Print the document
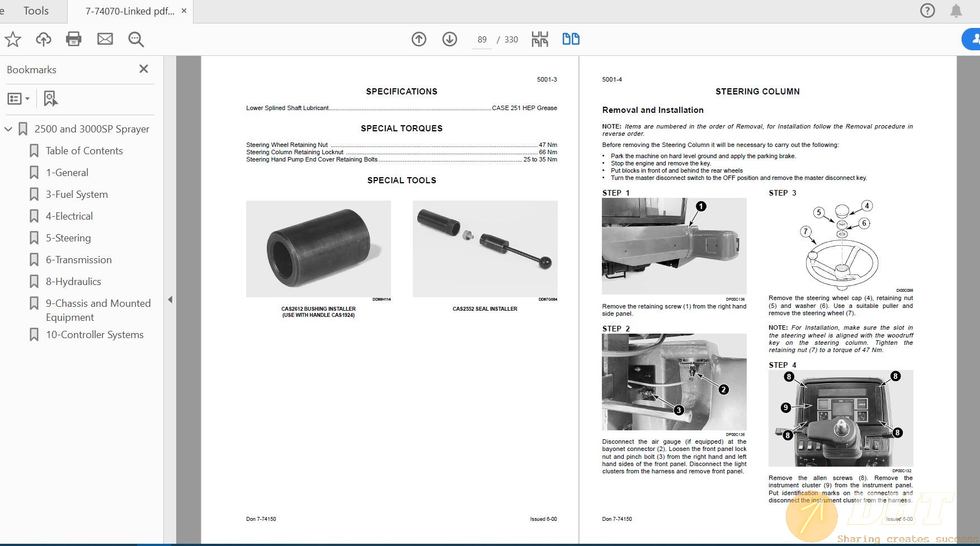Viewport: 980px width, 546px height. point(74,39)
